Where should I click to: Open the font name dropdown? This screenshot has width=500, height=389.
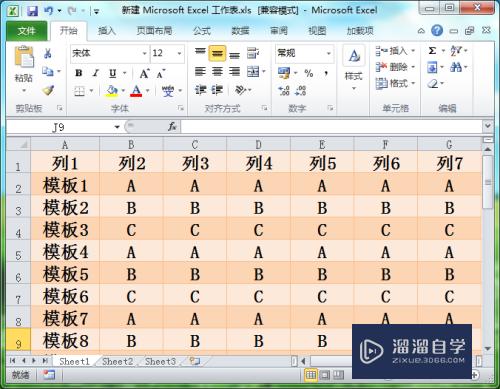click(144, 53)
